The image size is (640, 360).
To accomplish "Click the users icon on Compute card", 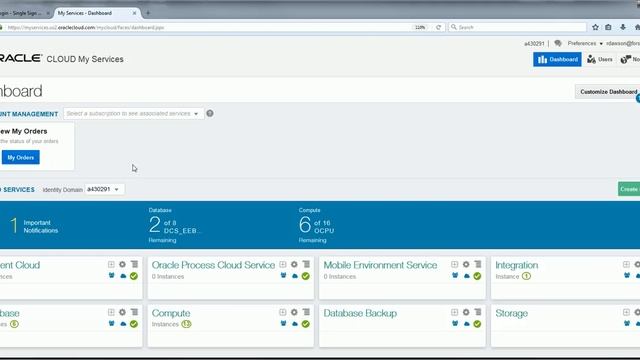I will [283, 324].
